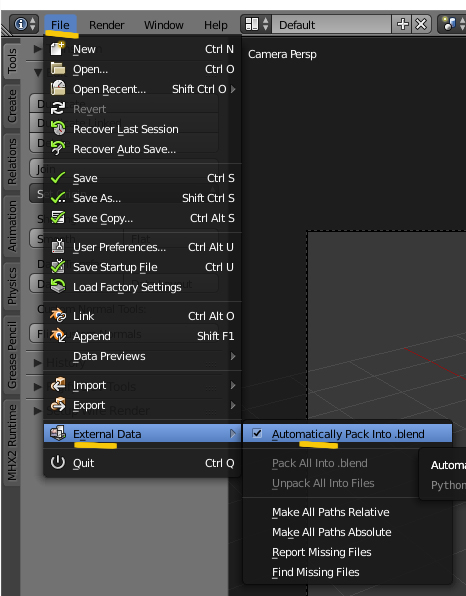Switch to the MHX2 Runtime tab
Screen dimensions: 466x596
click(x=11, y=442)
